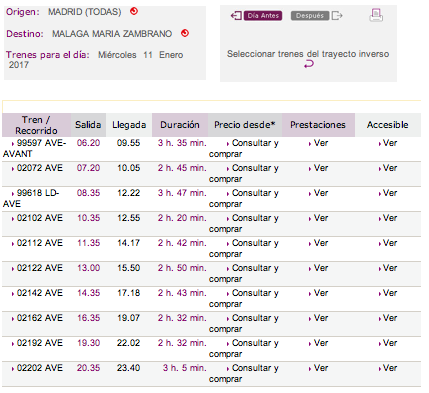Click the Duración column header

tap(180, 125)
